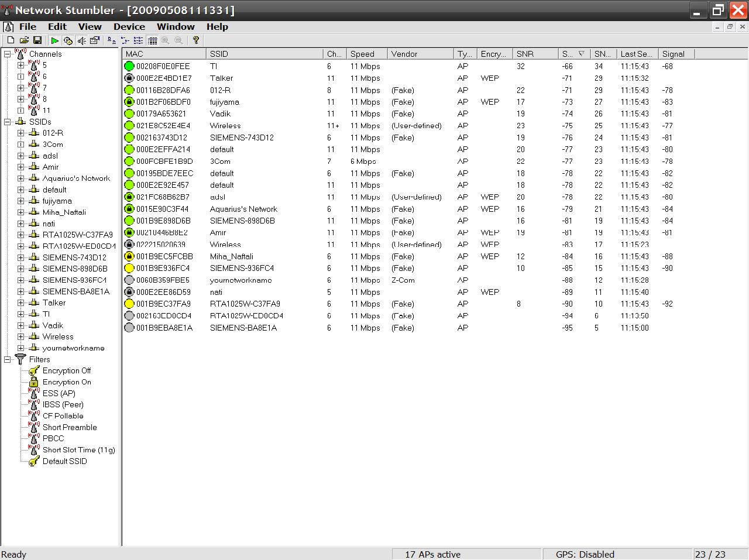
Task: Collapse the SSIDs tree node
Action: coord(8,122)
